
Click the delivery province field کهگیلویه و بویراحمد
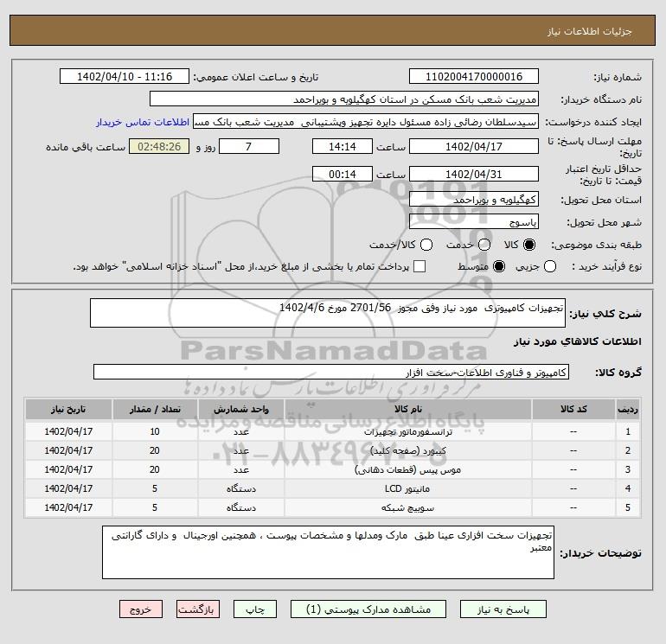pyautogui.click(x=474, y=199)
